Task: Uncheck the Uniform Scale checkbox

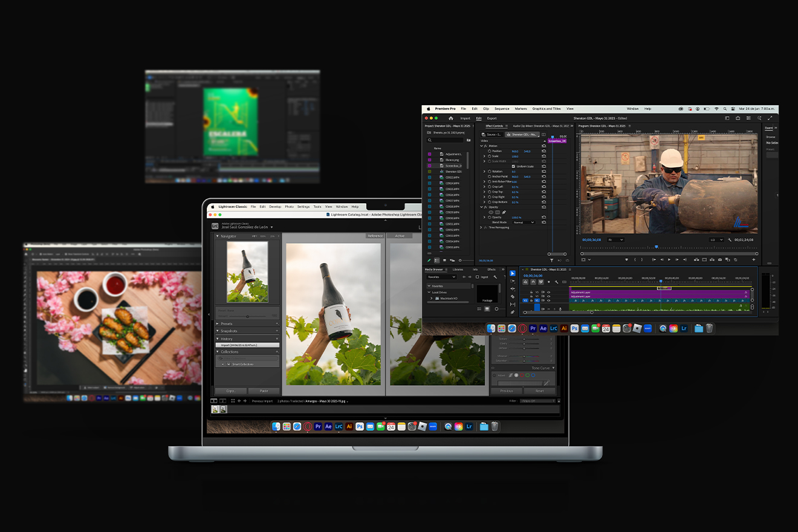Action: click(513, 166)
